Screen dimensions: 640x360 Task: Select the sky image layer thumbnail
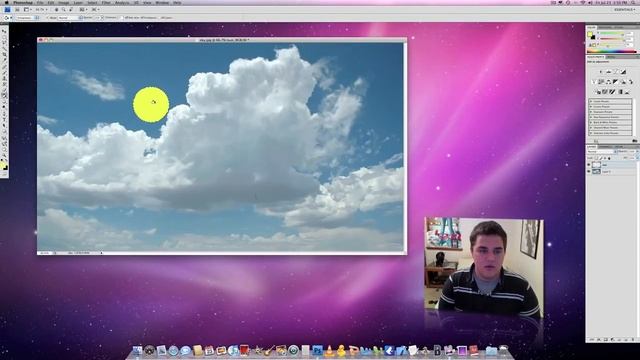tap(597, 171)
